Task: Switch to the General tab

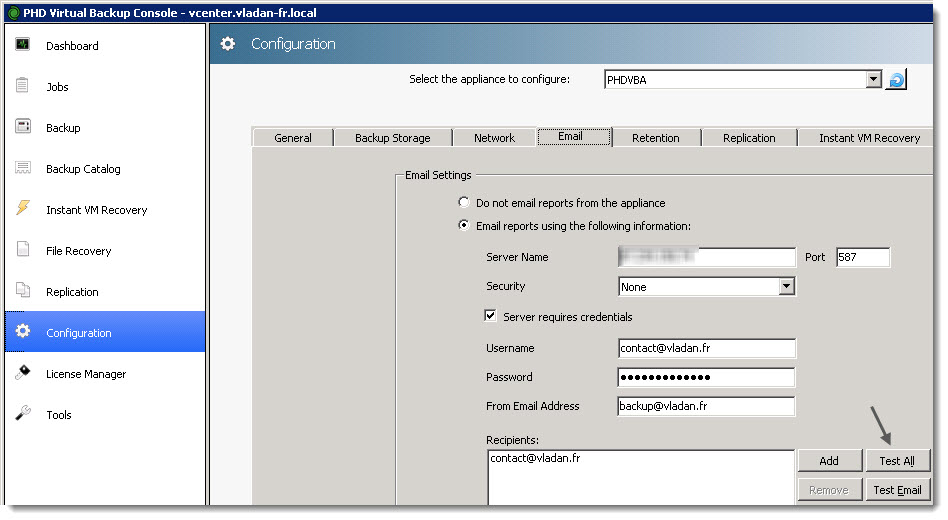Action: 293,138
